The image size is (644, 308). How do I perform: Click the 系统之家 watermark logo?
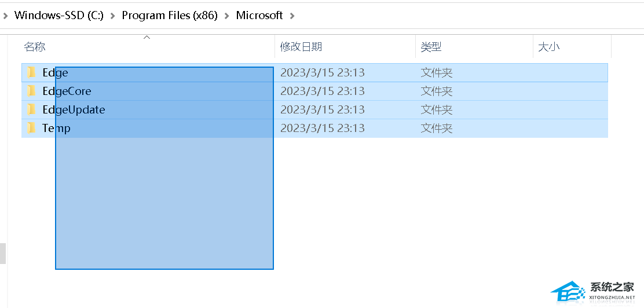(592, 292)
